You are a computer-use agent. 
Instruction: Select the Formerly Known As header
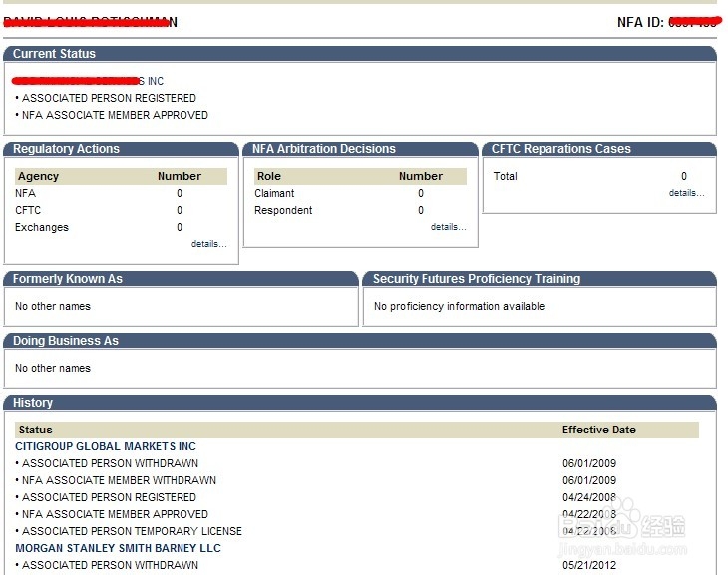click(x=182, y=278)
